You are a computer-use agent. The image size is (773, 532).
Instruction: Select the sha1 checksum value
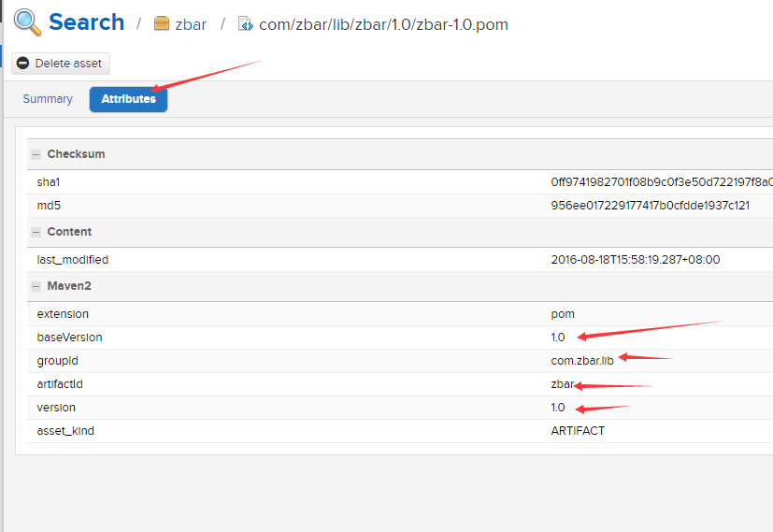(x=662, y=182)
